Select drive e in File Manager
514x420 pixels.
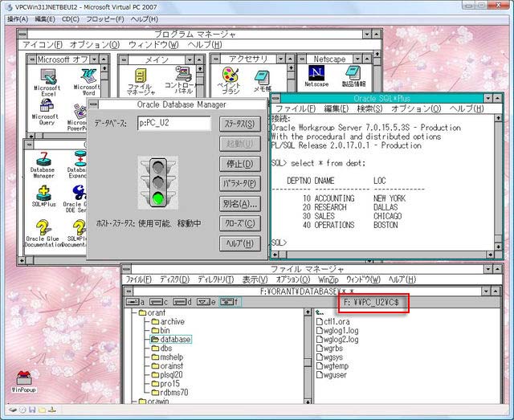[x=206, y=302]
